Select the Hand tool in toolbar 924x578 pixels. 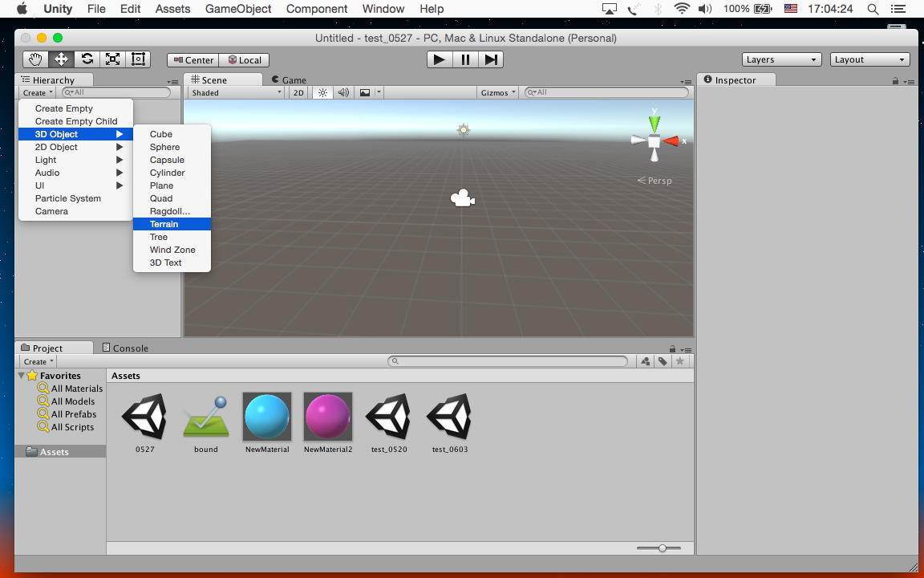tap(35, 59)
